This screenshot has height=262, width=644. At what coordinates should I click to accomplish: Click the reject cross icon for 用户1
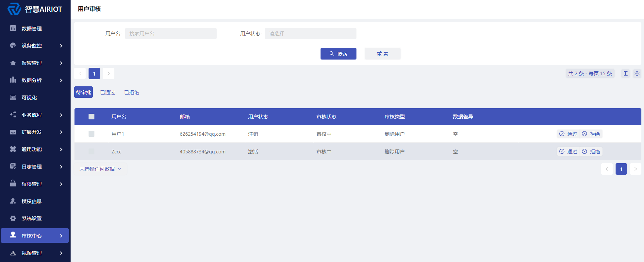click(x=584, y=134)
